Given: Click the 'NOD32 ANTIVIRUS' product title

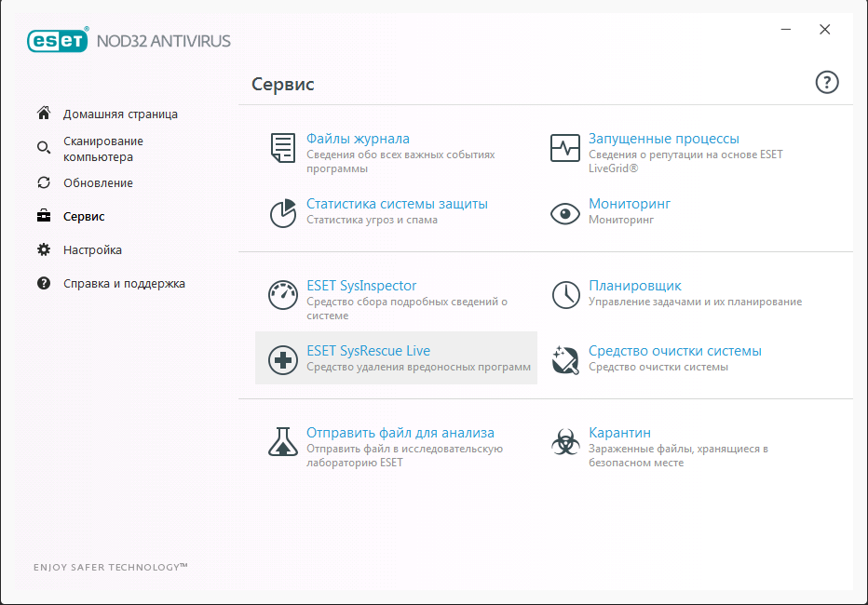Looking at the screenshot, I should pos(163,41).
